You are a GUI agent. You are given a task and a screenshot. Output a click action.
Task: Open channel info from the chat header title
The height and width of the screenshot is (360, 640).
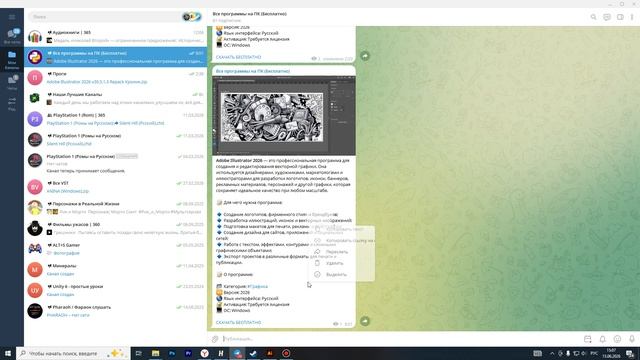pos(249,14)
